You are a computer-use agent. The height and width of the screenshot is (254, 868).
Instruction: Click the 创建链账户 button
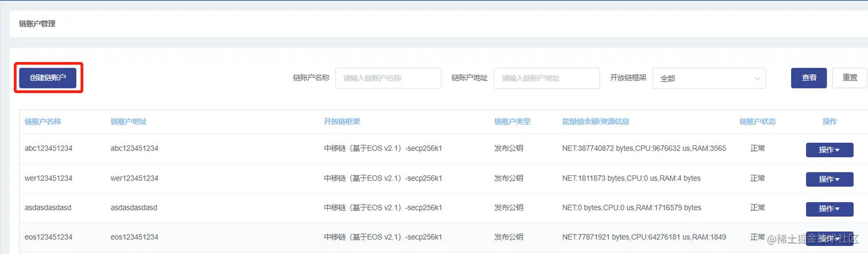(48, 78)
